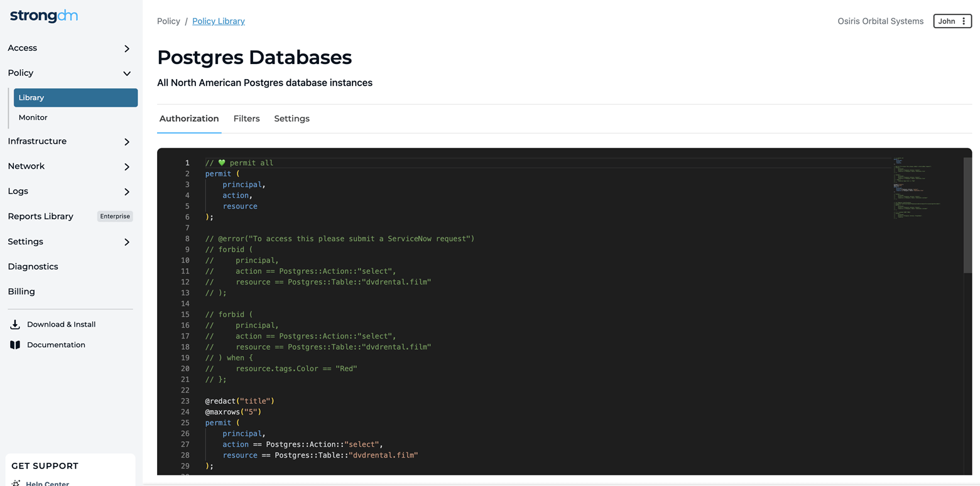This screenshot has height=486, width=980.
Task: Click the Help Center icon
Action: point(16,483)
